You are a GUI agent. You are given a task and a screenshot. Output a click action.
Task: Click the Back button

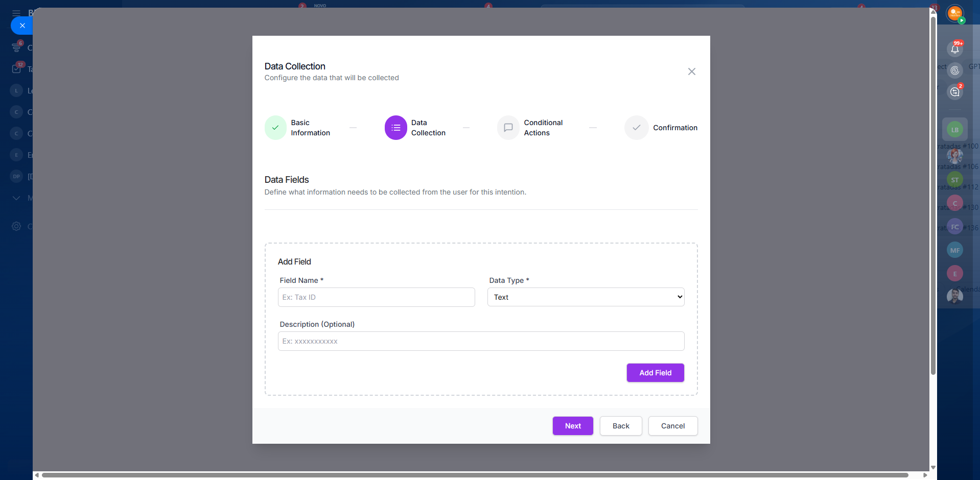click(620, 426)
